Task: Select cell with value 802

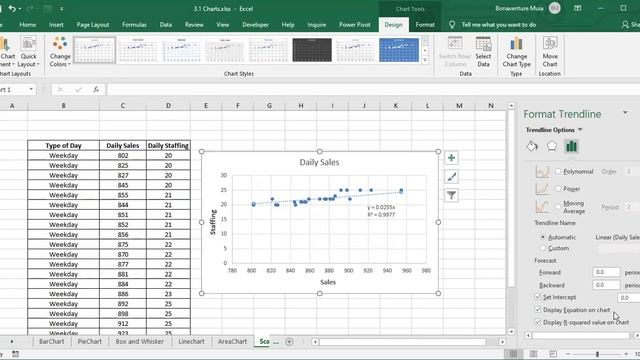Action: tap(122, 156)
